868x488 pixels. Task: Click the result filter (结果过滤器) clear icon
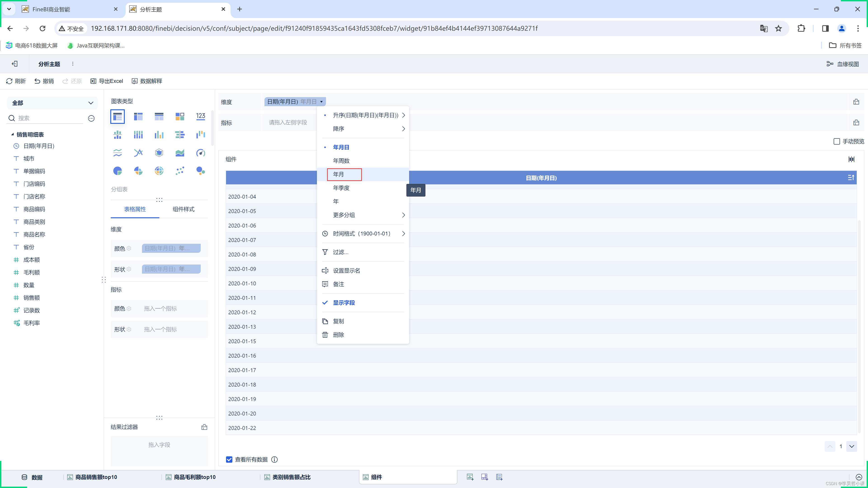tap(204, 427)
